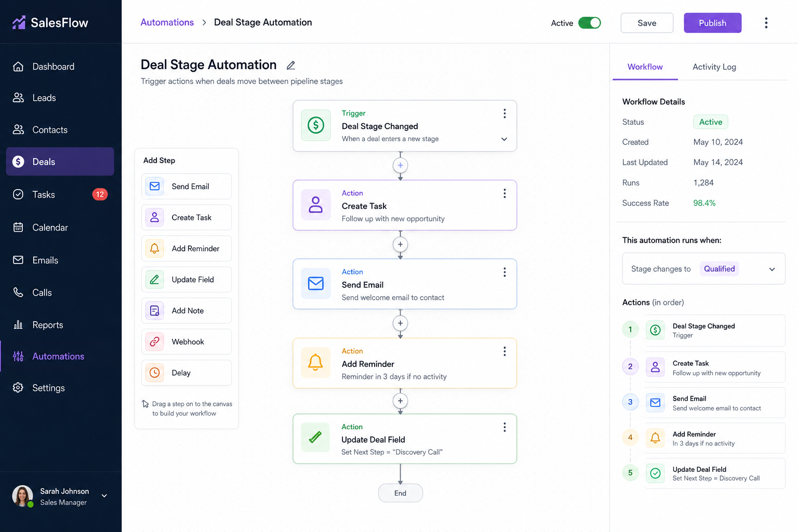Click the Send Email envelope icon on canvas
The width and height of the screenshot is (798, 532).
pos(316,284)
